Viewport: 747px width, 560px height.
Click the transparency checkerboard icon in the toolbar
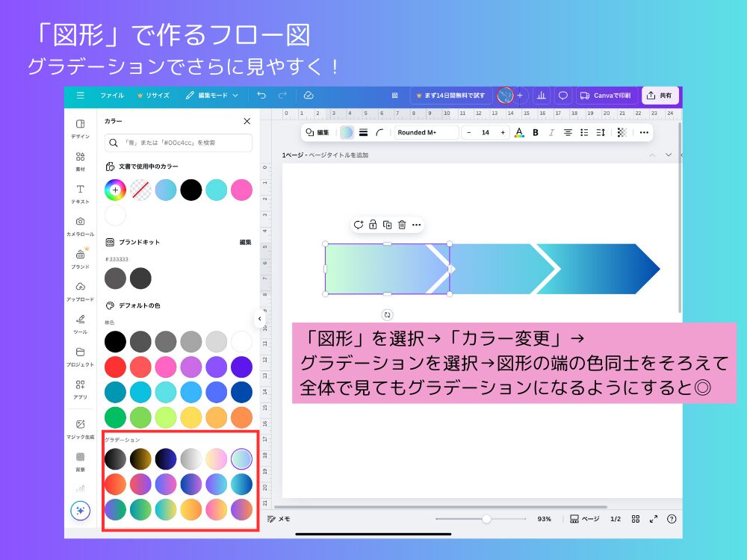[x=622, y=132]
